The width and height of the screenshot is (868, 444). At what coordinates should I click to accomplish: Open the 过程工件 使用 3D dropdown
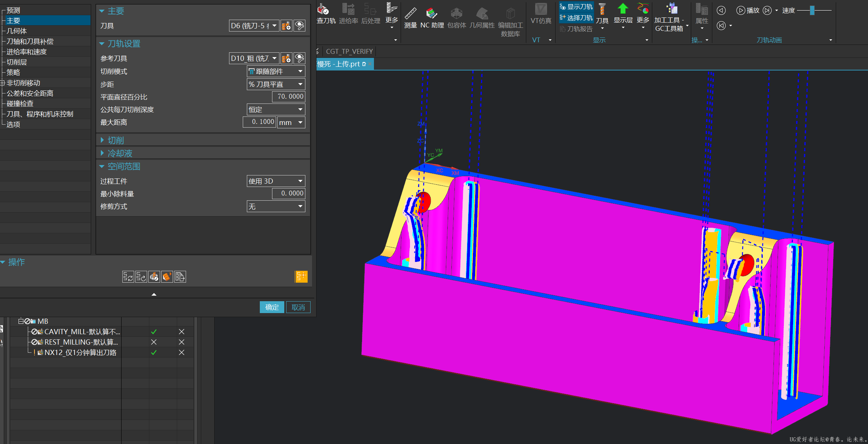coord(276,181)
